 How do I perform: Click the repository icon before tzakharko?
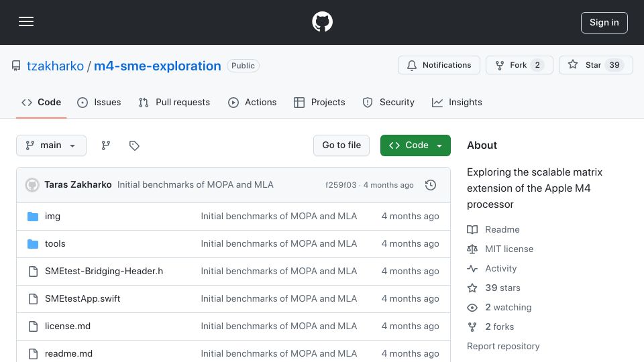(x=16, y=66)
